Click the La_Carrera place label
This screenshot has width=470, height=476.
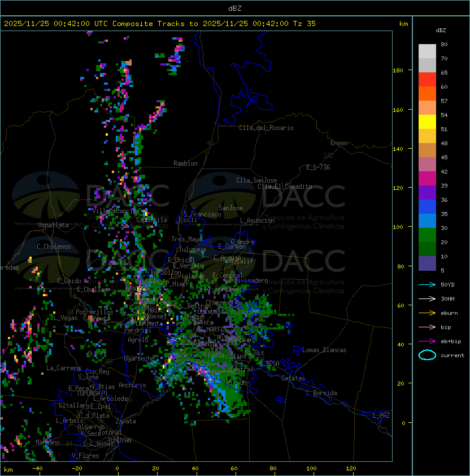coord(63,368)
